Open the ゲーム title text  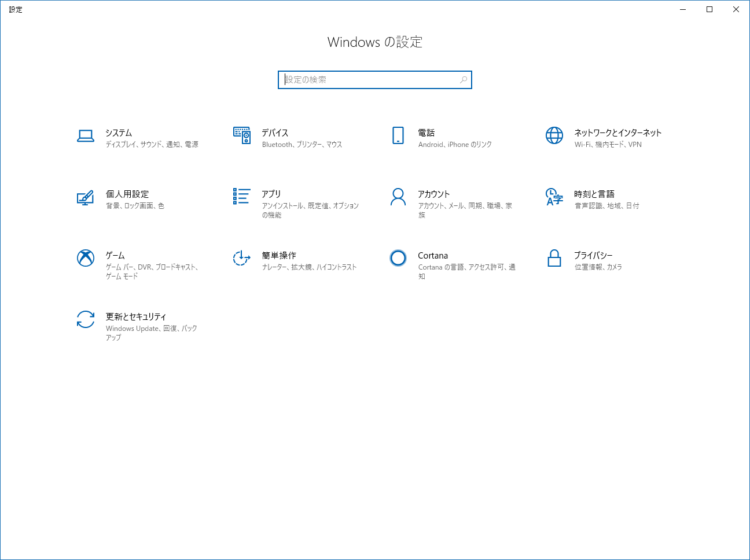[115, 256]
